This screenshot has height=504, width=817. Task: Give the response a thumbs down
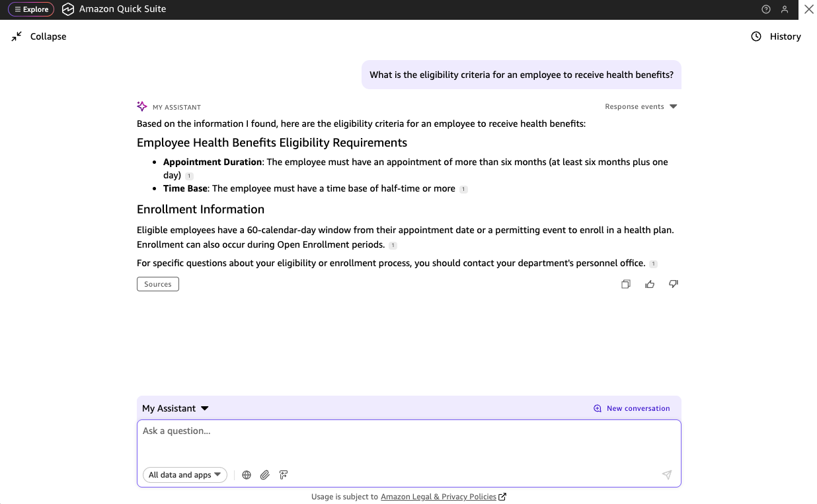click(674, 284)
